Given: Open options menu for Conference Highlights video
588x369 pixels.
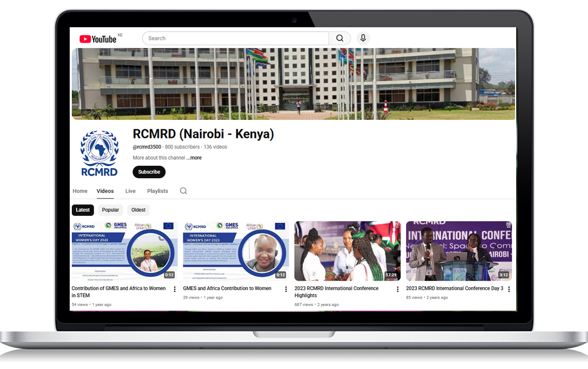Looking at the screenshot, I should pyautogui.click(x=397, y=289).
